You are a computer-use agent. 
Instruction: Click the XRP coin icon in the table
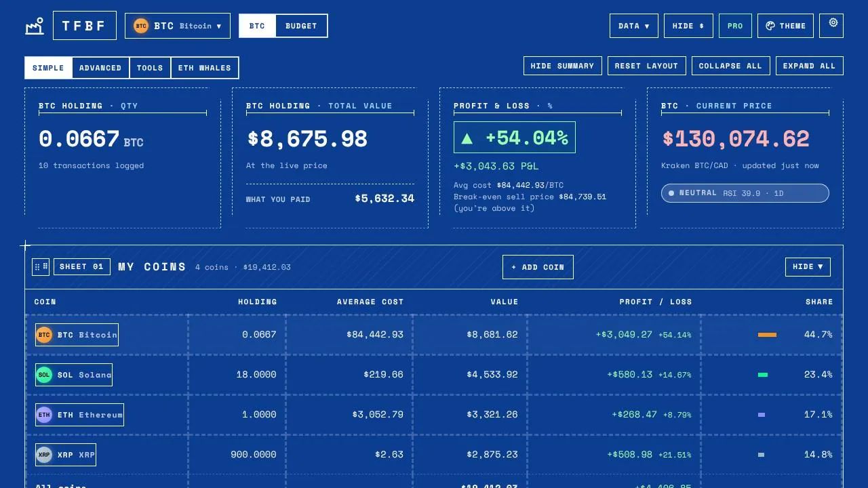(x=44, y=455)
